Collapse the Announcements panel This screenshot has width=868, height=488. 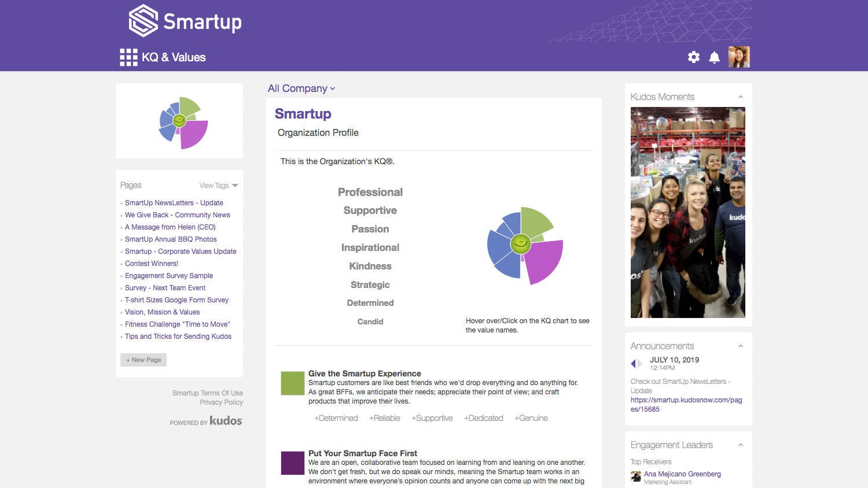[741, 346]
